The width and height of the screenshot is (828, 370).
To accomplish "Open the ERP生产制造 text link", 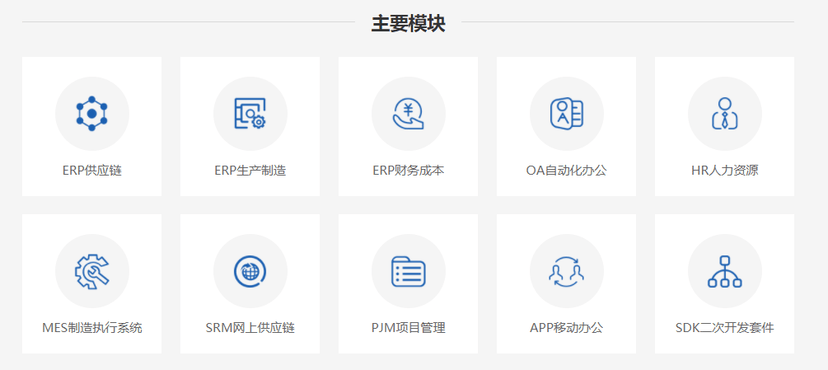I will tap(250, 171).
